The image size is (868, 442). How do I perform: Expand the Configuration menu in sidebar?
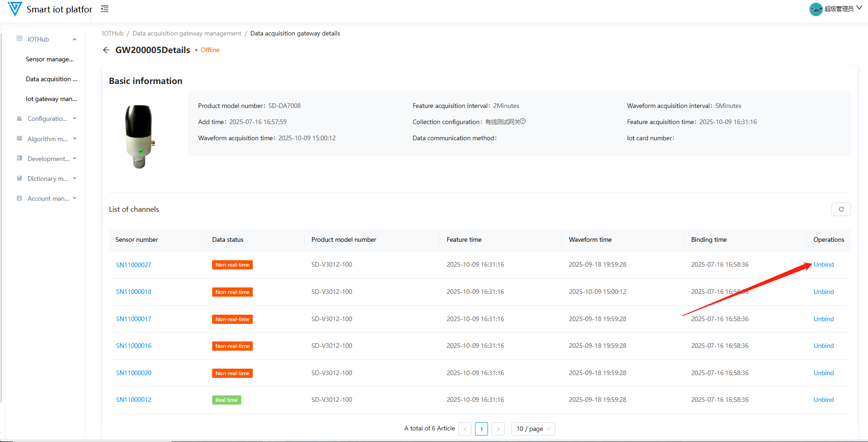click(x=47, y=119)
